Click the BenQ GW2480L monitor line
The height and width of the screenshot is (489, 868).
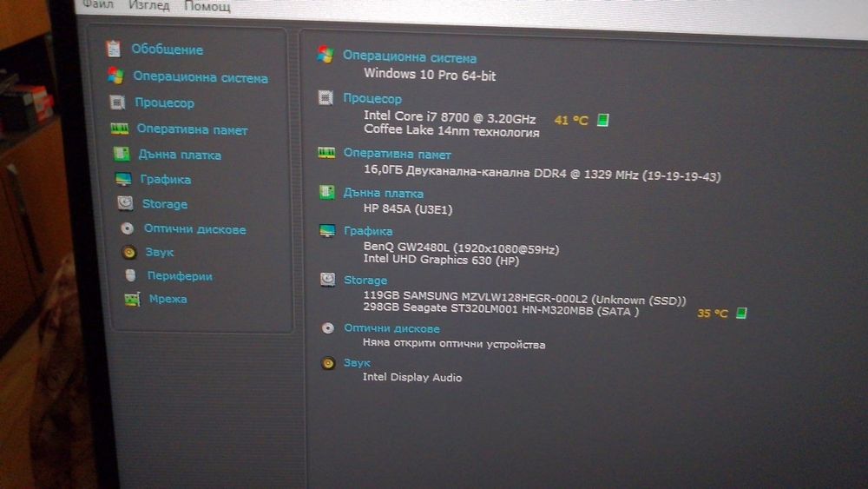click(461, 248)
